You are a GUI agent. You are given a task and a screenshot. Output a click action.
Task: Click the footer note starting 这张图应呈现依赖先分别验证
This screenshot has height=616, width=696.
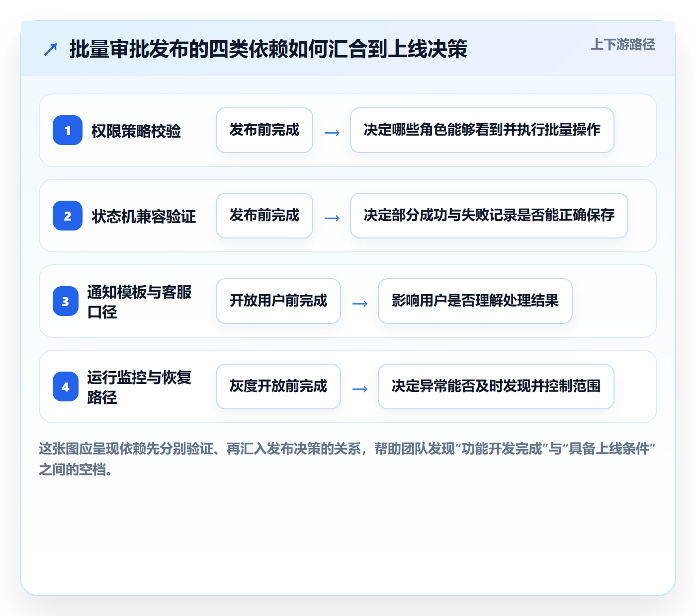[x=348, y=459]
